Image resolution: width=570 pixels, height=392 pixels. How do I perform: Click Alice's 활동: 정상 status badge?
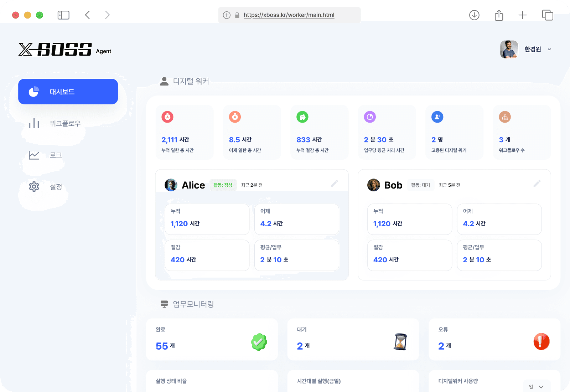point(223,185)
